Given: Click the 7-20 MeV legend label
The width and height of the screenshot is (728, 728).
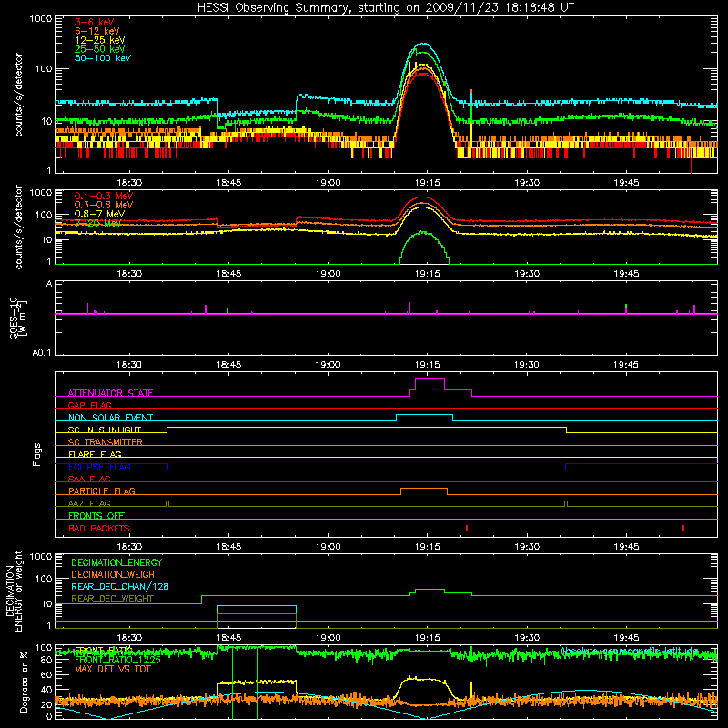Looking at the screenshot, I should (x=98, y=223).
